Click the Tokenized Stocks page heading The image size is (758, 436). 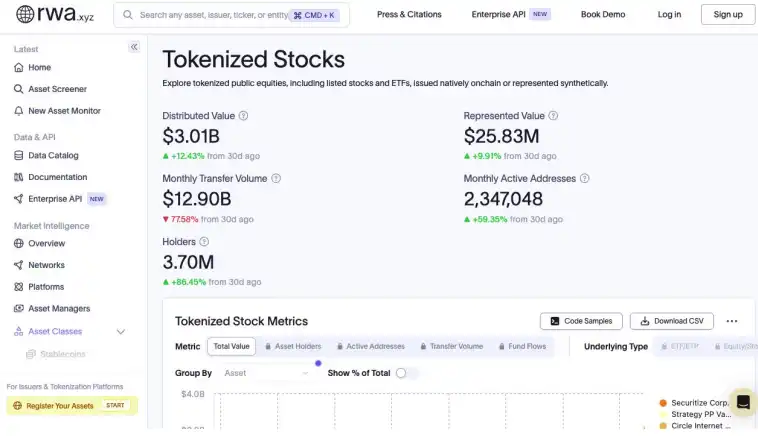point(253,59)
